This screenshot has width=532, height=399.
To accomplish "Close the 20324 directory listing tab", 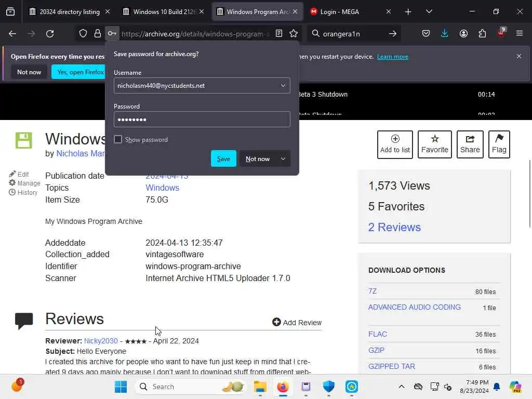I will point(108,11).
